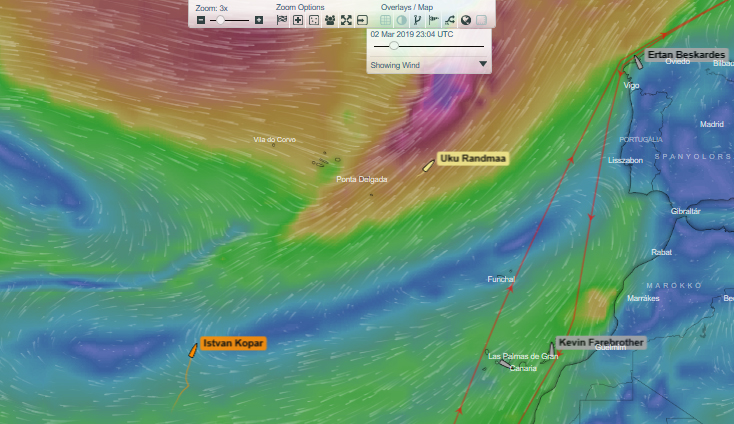
Task: Click the zoom out minus button
Action: [201, 20]
